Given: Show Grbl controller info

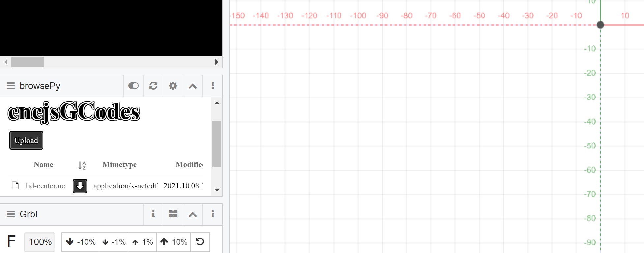Looking at the screenshot, I should (x=153, y=214).
